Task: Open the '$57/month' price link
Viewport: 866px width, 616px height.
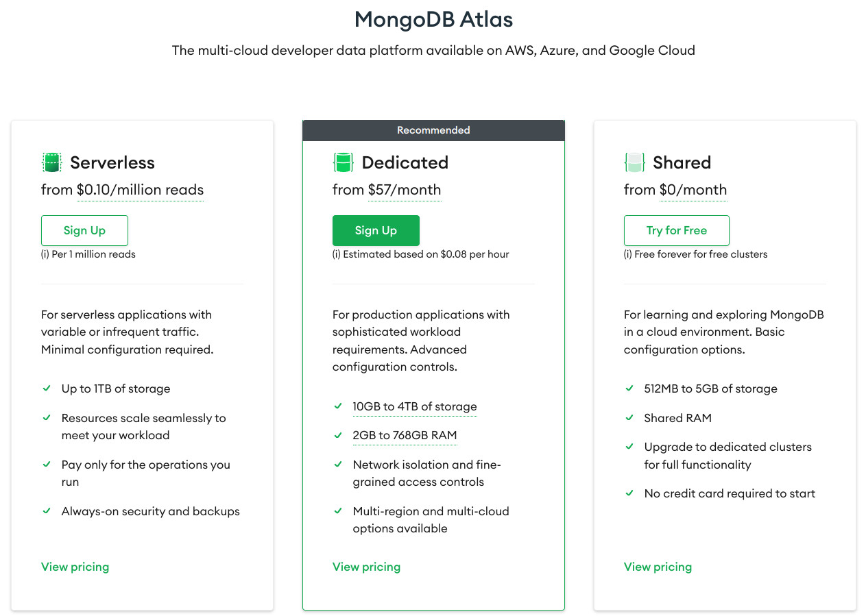Action: (405, 190)
